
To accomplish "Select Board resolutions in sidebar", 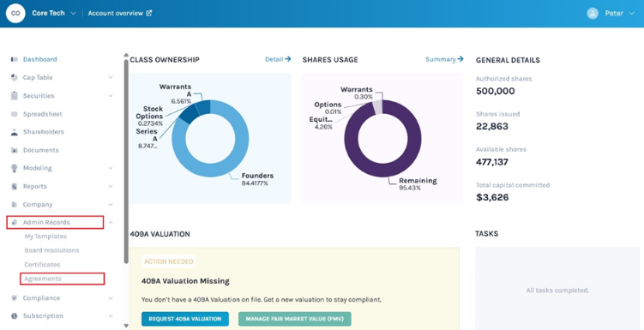I will tap(51, 250).
